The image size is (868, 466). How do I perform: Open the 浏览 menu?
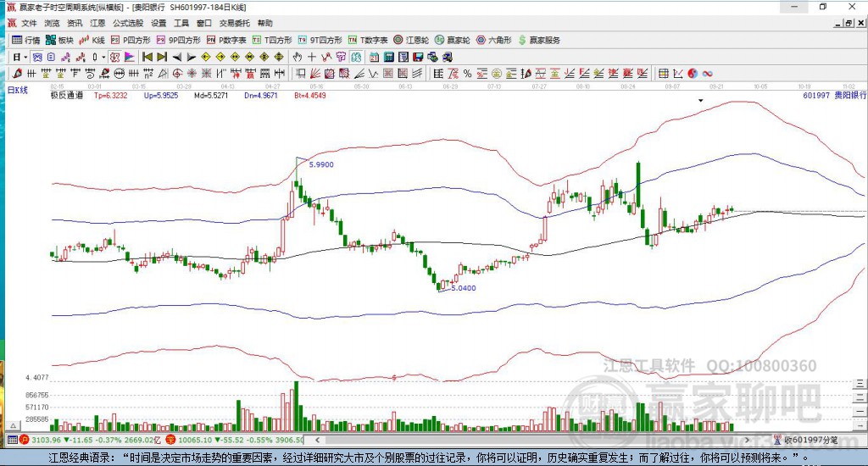[52, 23]
